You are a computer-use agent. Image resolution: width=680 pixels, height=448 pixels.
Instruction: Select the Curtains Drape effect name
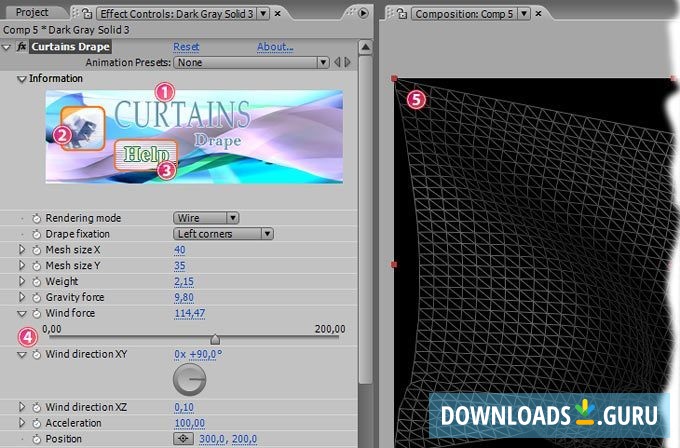click(70, 47)
